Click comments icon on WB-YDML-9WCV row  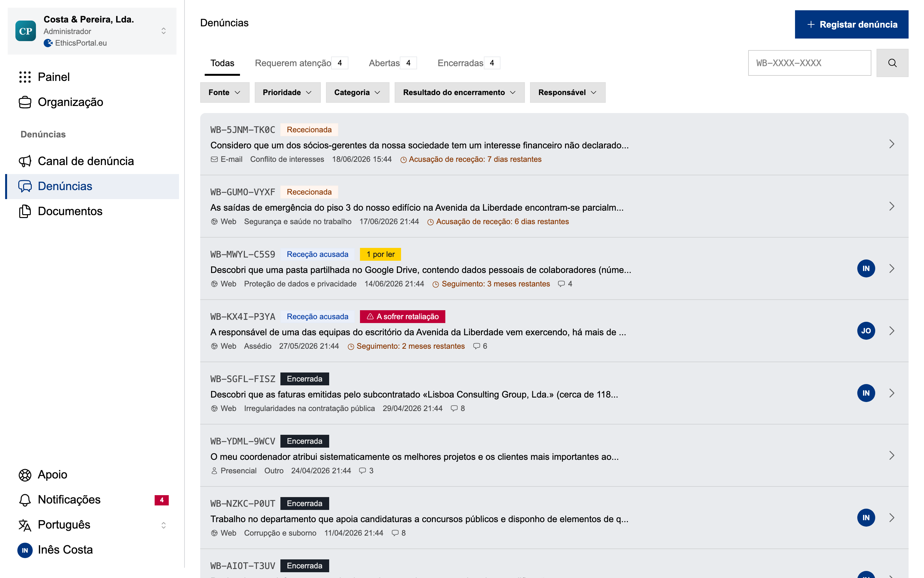[362, 470]
